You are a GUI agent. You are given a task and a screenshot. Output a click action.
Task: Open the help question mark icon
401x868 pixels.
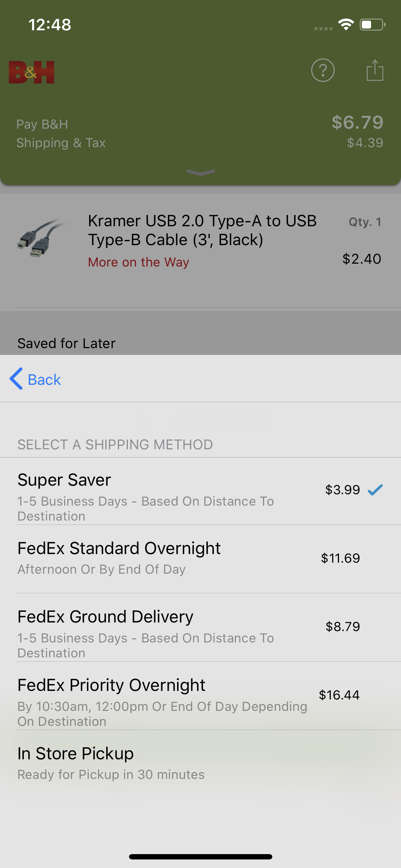[323, 70]
